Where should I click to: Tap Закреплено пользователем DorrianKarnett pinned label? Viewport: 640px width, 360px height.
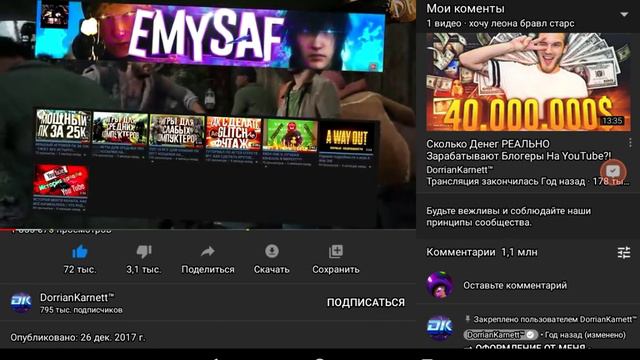click(551, 319)
